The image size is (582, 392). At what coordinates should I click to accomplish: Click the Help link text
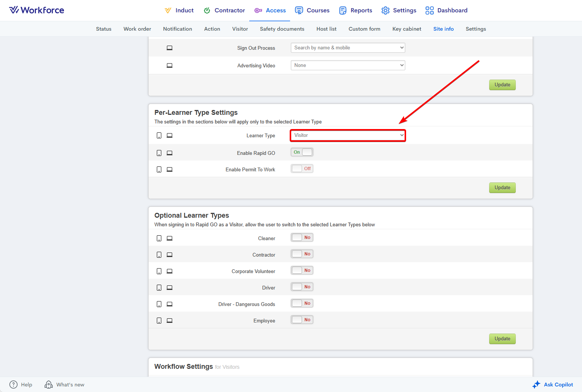(27, 385)
